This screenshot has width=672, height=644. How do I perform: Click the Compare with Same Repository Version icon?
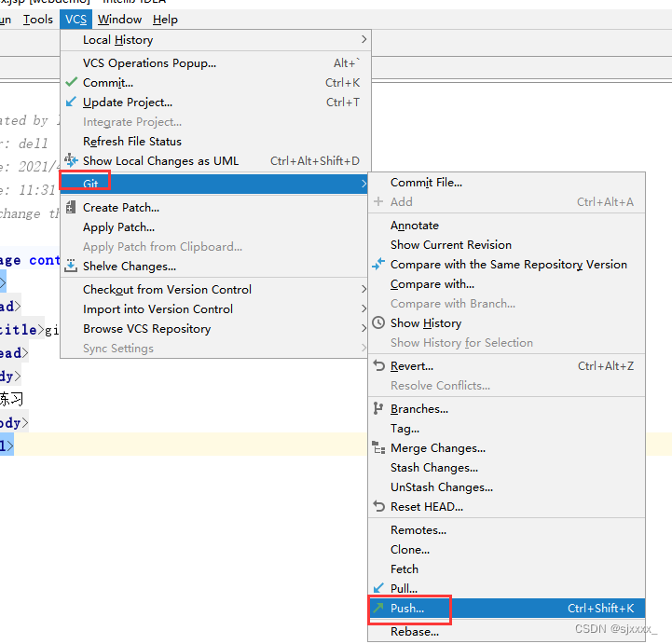coord(378,264)
